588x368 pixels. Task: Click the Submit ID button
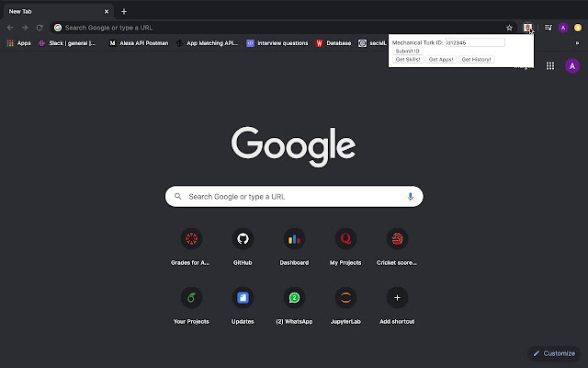408,52
